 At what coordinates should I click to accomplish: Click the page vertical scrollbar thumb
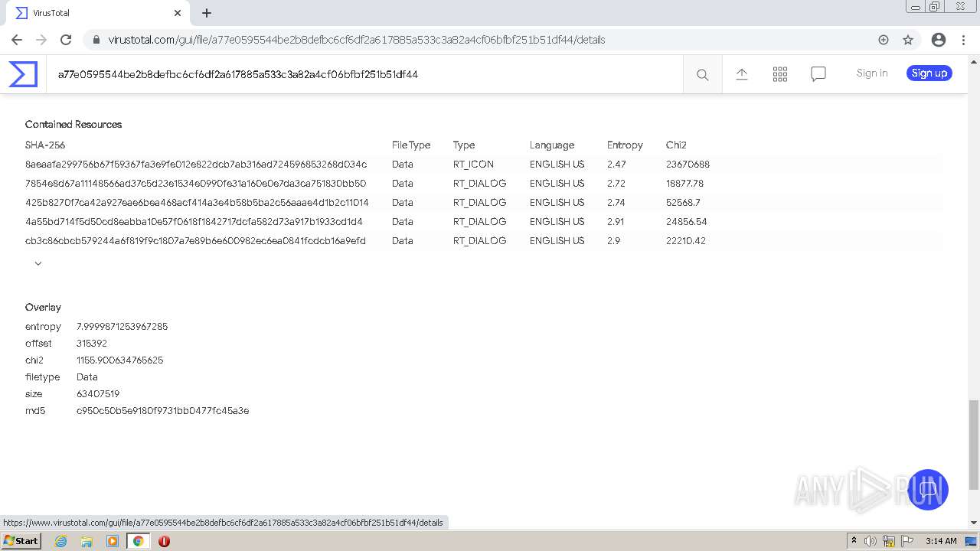[x=974, y=445]
